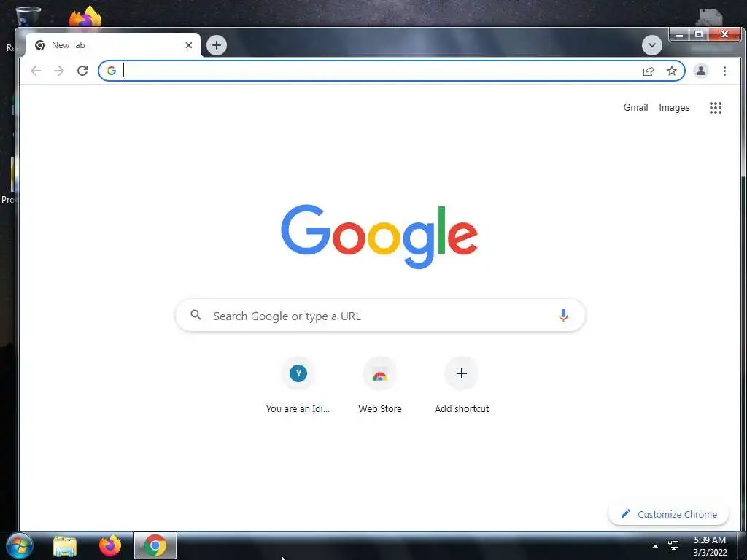The image size is (747, 560).
Task: Open the Chrome profile avatar button
Action: click(701, 71)
